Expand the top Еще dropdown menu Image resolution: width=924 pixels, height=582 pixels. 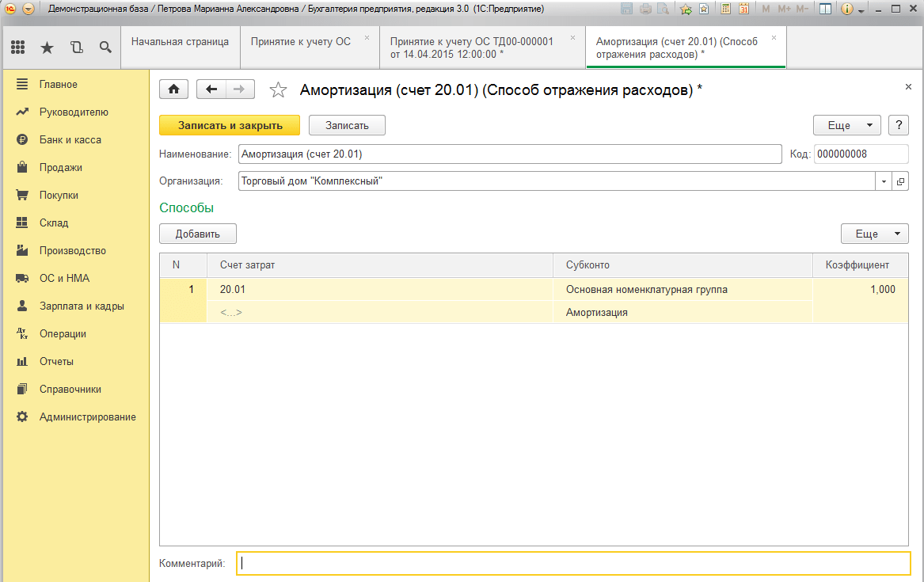coord(846,125)
